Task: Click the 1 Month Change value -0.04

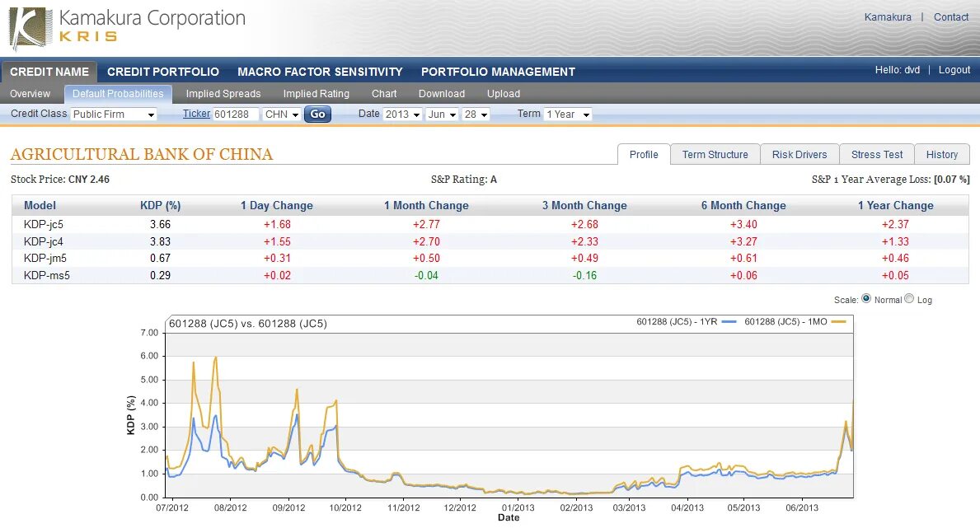Action: (x=426, y=275)
